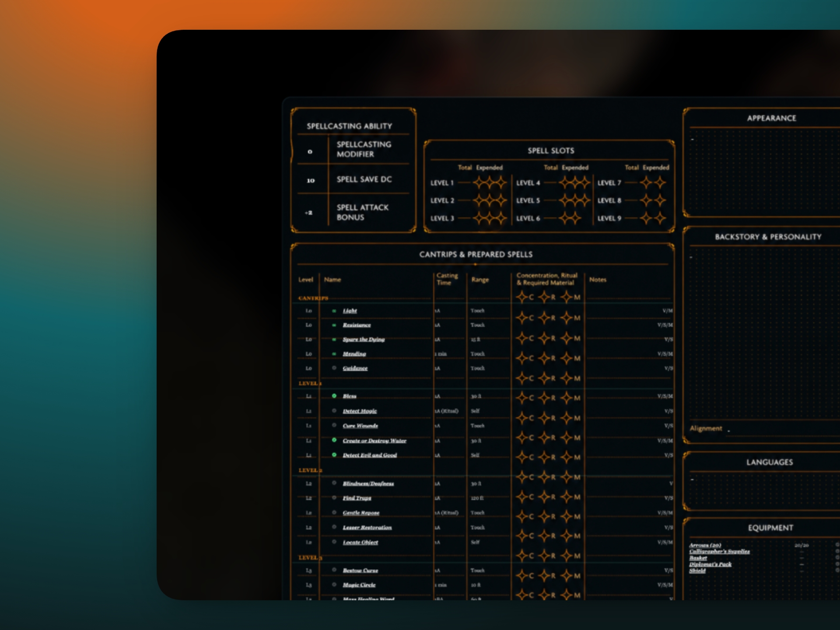
Task: Open the Find Traps spell link
Action: [357, 498]
